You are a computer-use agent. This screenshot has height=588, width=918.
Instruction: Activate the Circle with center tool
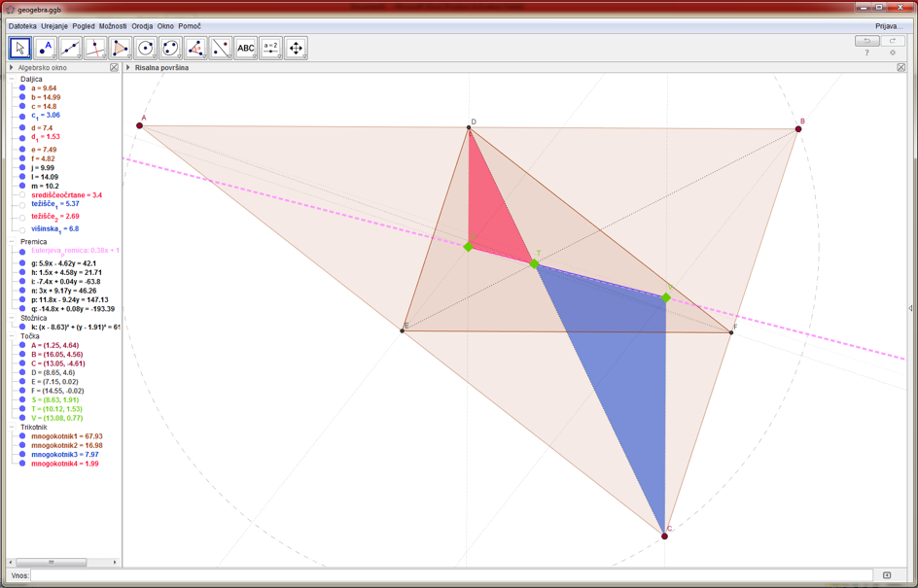(146, 48)
